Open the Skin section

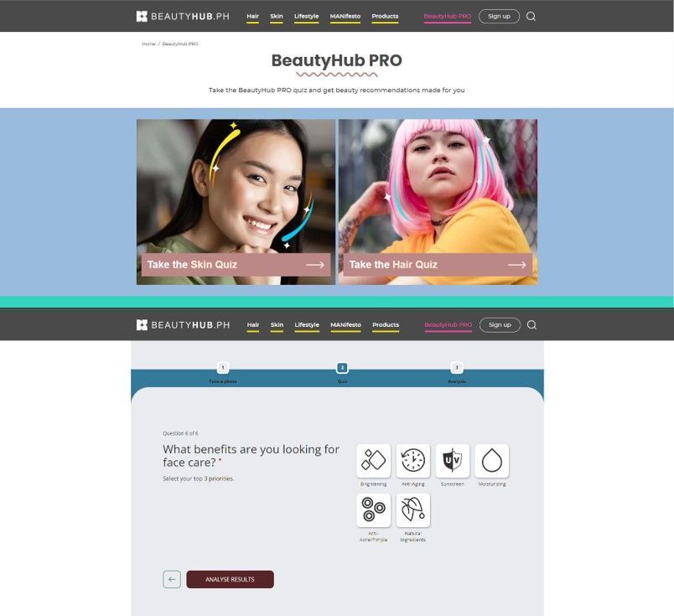point(277,16)
